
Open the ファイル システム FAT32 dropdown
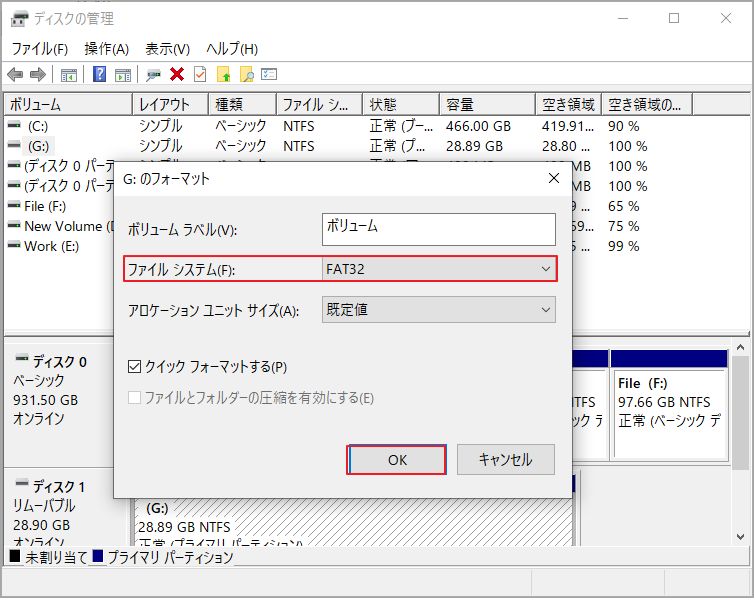439,269
